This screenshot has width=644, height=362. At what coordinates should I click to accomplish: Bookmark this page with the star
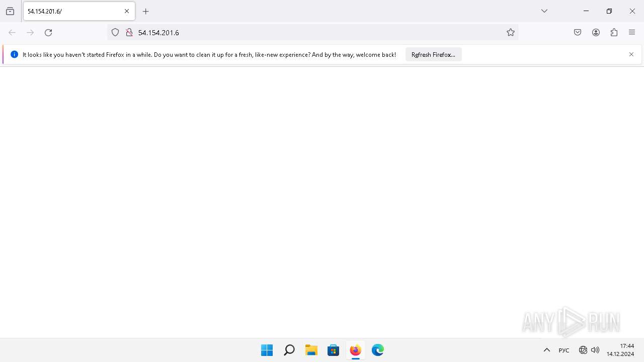click(511, 32)
